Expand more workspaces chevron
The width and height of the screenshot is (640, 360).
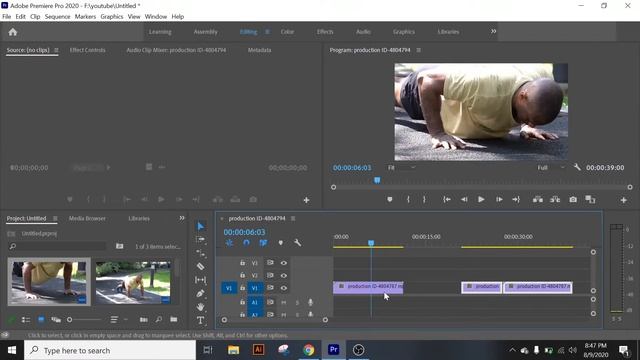[x=493, y=31]
